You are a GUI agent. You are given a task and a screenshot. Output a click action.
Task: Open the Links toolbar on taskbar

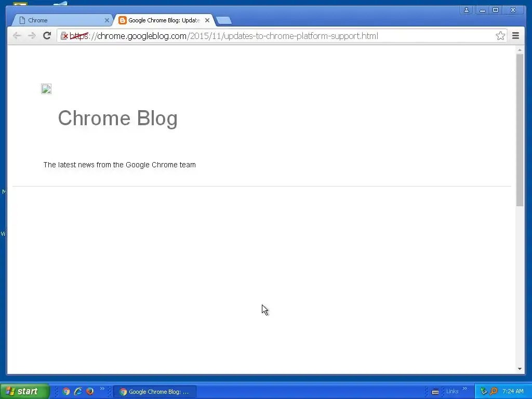[x=453, y=391]
